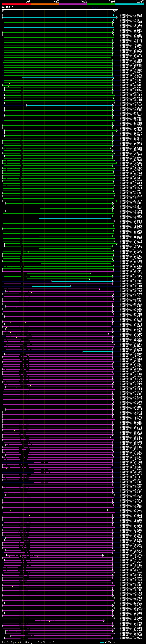Select the UniRef100_Q01908 label
Screen dimensions: 146x644
pyautogui.click(x=131, y=50)
